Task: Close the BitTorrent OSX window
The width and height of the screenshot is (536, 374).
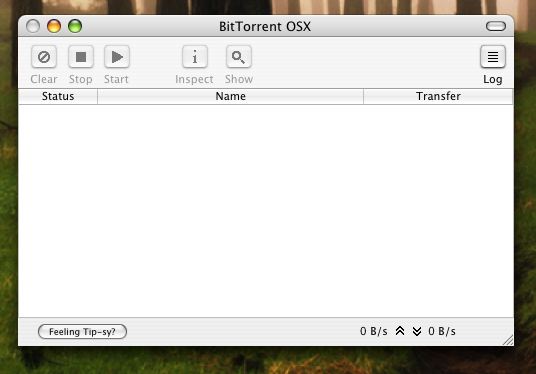Action: 33,26
